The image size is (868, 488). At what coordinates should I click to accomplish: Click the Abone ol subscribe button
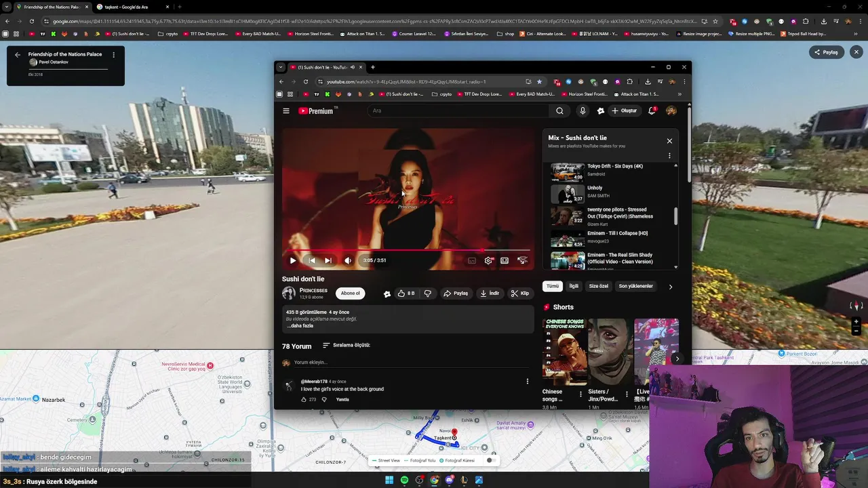coord(351,293)
